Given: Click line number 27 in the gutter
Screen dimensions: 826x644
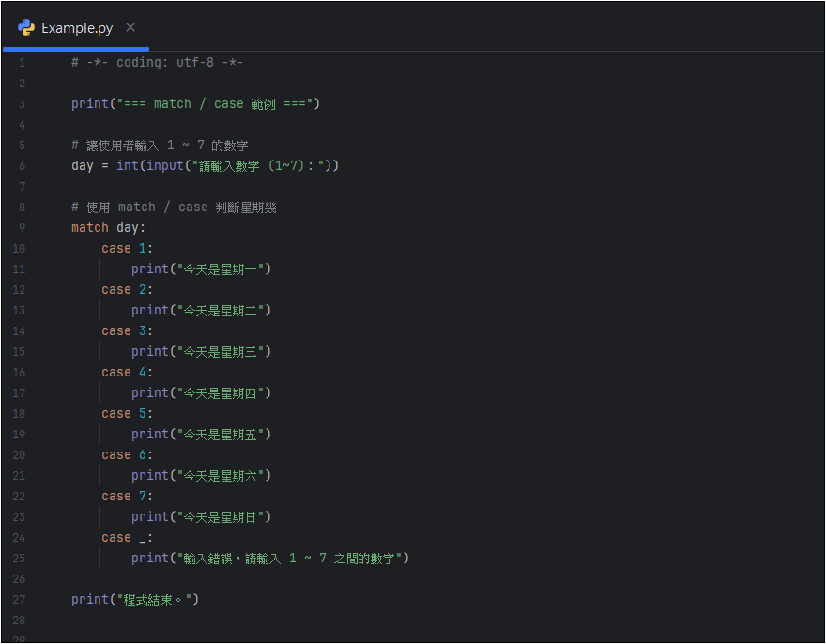Looking at the screenshot, I should (22, 599).
